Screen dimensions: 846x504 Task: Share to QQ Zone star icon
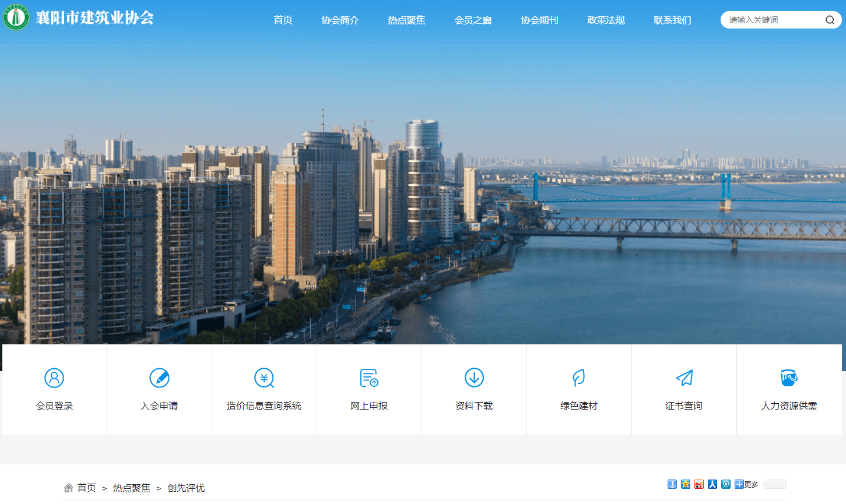(686, 484)
